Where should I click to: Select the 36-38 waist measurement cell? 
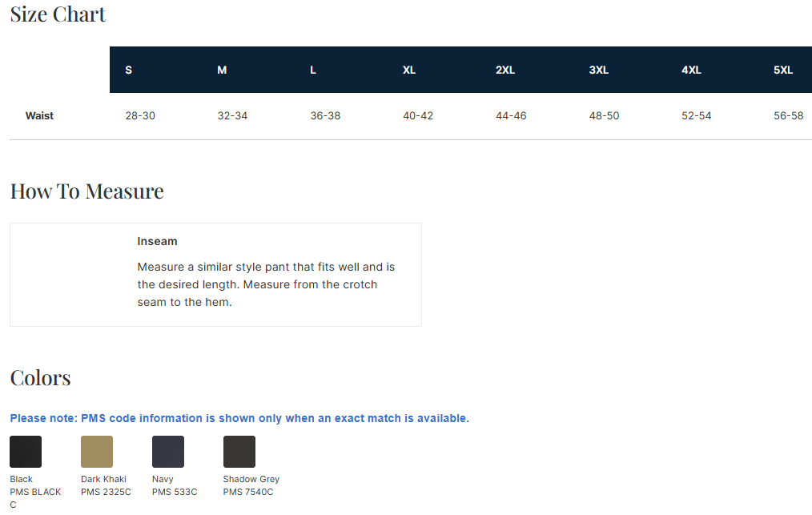(x=325, y=116)
